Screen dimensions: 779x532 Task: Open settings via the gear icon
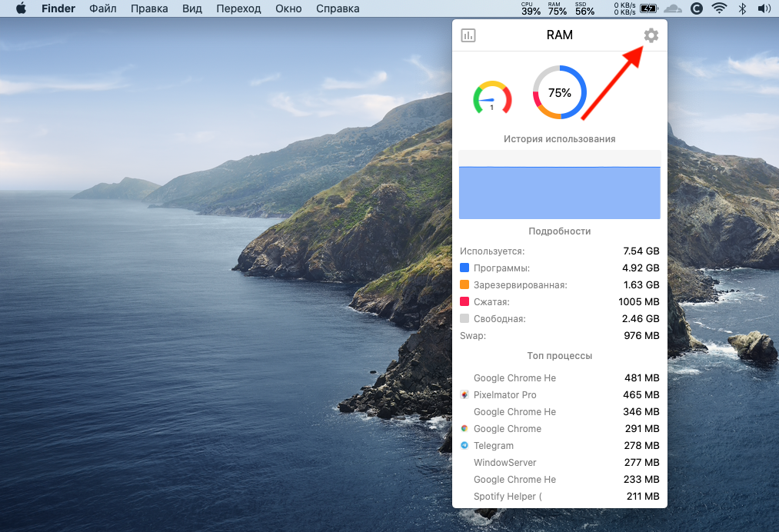click(651, 35)
